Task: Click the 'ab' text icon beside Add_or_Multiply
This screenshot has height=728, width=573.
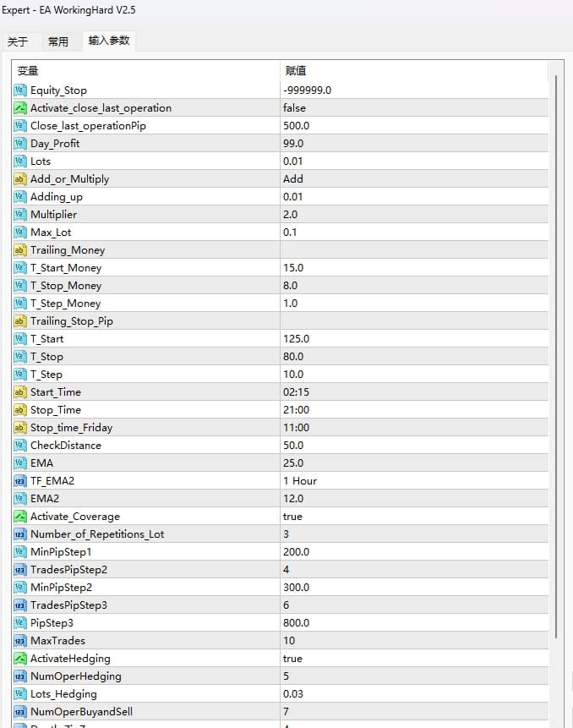Action: (x=19, y=178)
